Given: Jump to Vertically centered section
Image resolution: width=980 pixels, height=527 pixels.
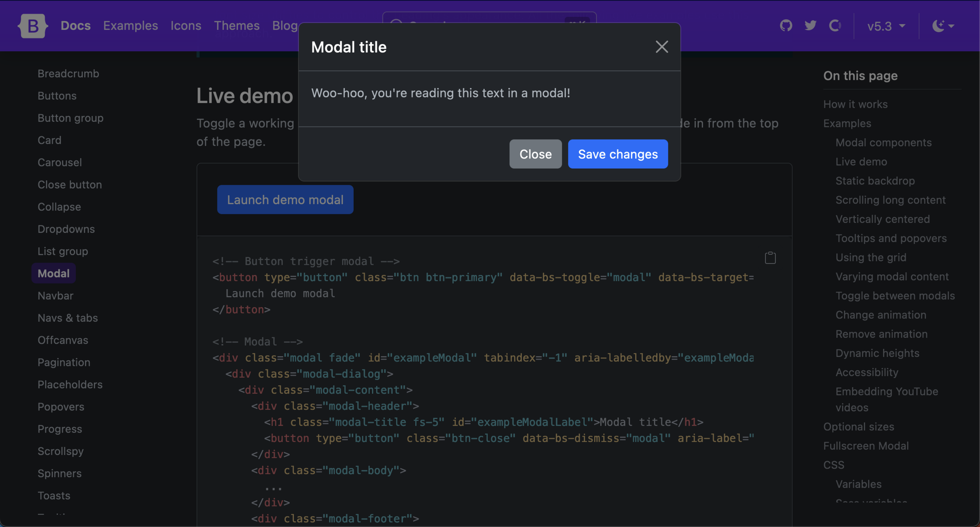Looking at the screenshot, I should point(882,219).
